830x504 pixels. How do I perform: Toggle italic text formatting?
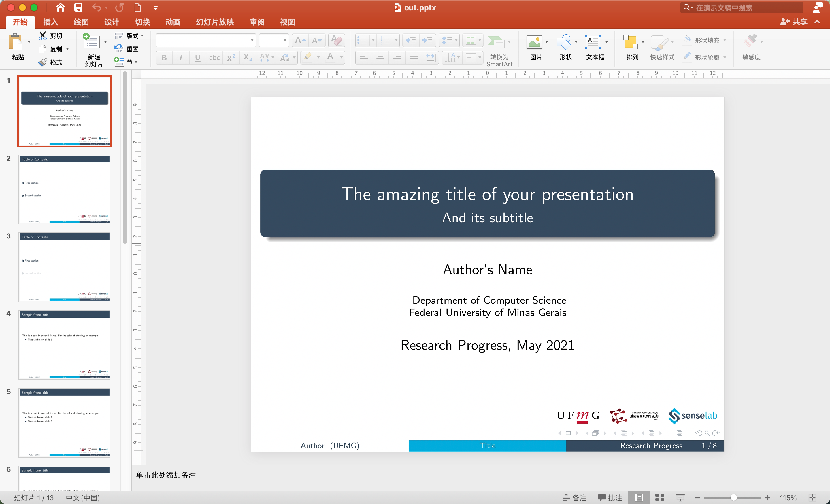coord(181,58)
